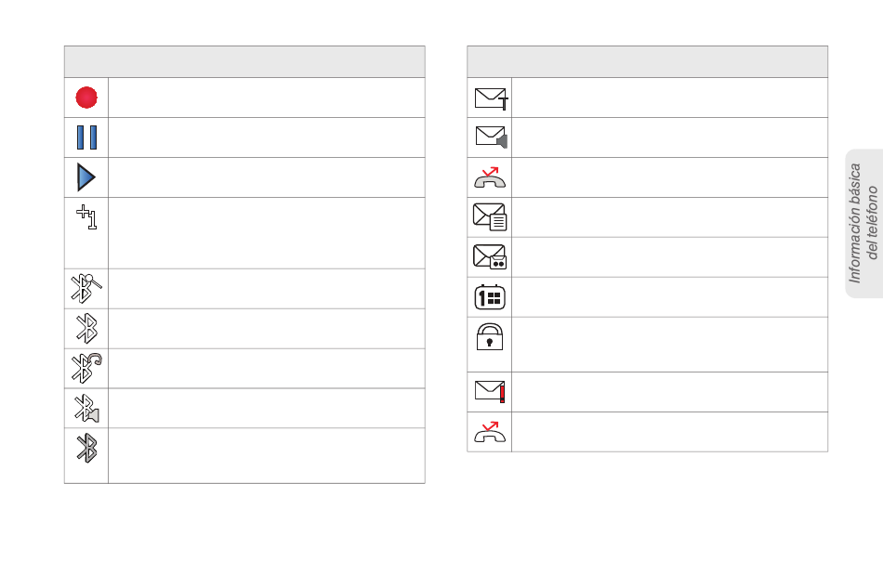This screenshot has width=883, height=588.
Task: Select the Bluetooth headset hook icon
Action: tap(86, 368)
